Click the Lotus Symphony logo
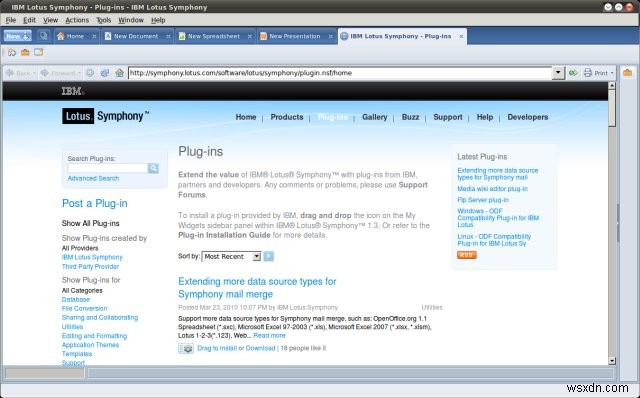The image size is (640, 398). [x=105, y=116]
